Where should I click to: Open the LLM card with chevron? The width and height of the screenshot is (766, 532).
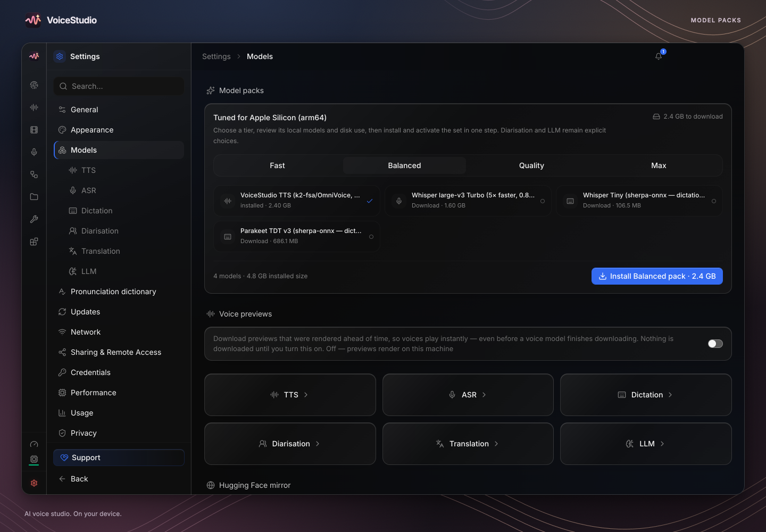(x=646, y=444)
